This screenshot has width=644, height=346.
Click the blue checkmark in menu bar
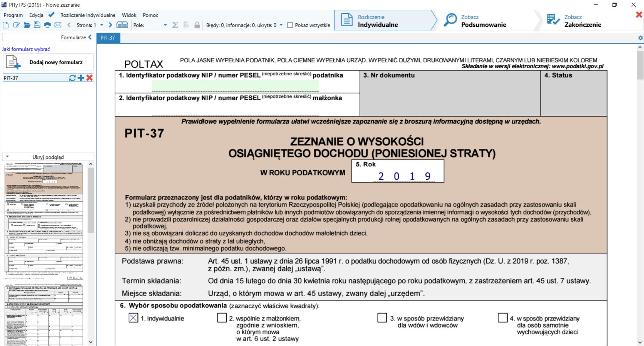pyautogui.click(x=51, y=15)
